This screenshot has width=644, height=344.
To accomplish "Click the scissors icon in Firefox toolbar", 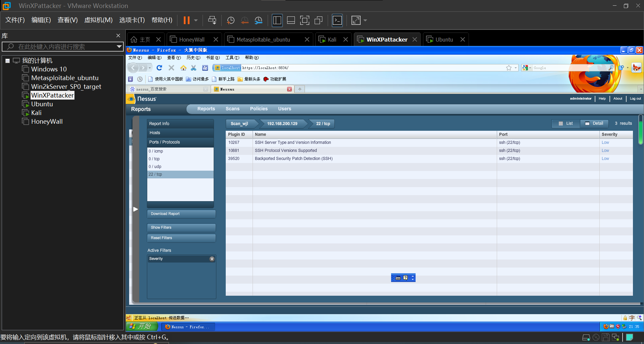I will (x=194, y=68).
